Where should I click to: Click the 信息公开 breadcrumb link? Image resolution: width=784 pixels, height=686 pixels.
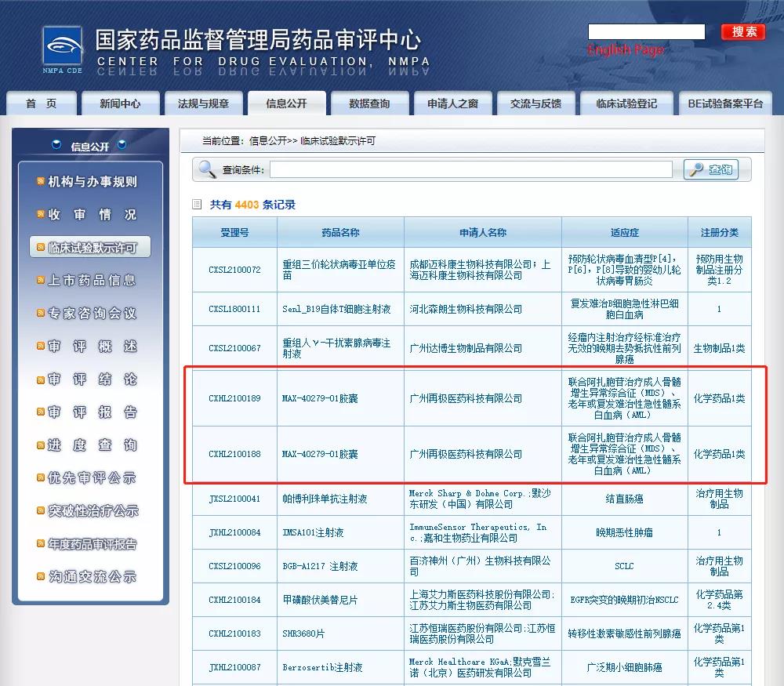pos(262,141)
